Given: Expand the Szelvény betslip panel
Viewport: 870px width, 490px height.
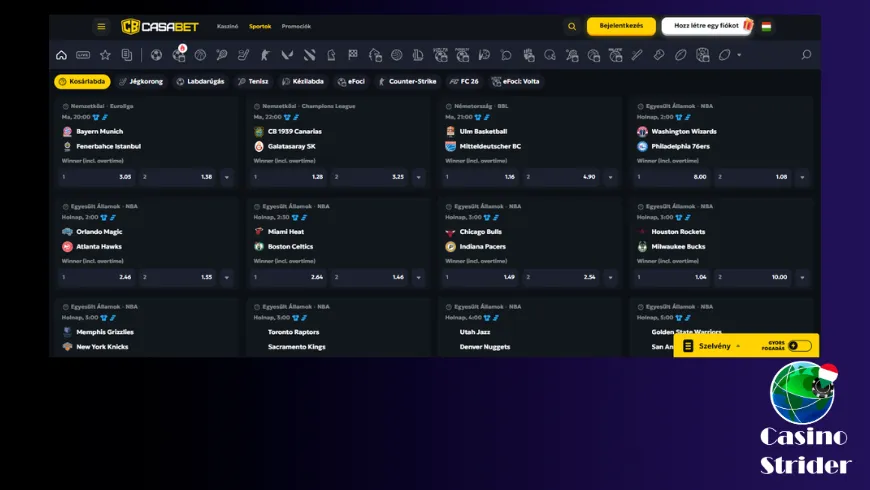Looking at the screenshot, I should point(715,346).
